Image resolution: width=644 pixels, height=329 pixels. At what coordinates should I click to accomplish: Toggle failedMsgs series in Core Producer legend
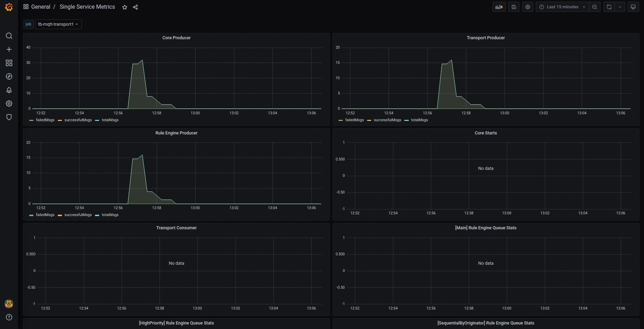click(x=45, y=120)
